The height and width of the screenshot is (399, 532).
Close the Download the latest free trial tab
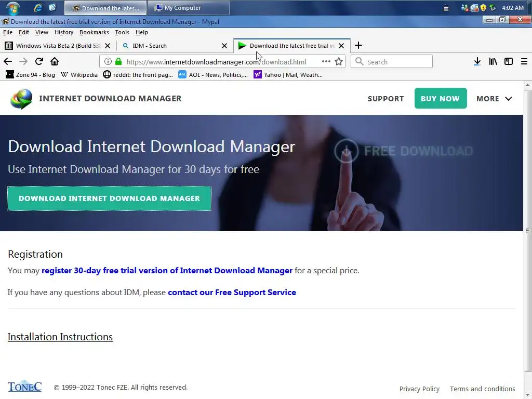coord(341,46)
